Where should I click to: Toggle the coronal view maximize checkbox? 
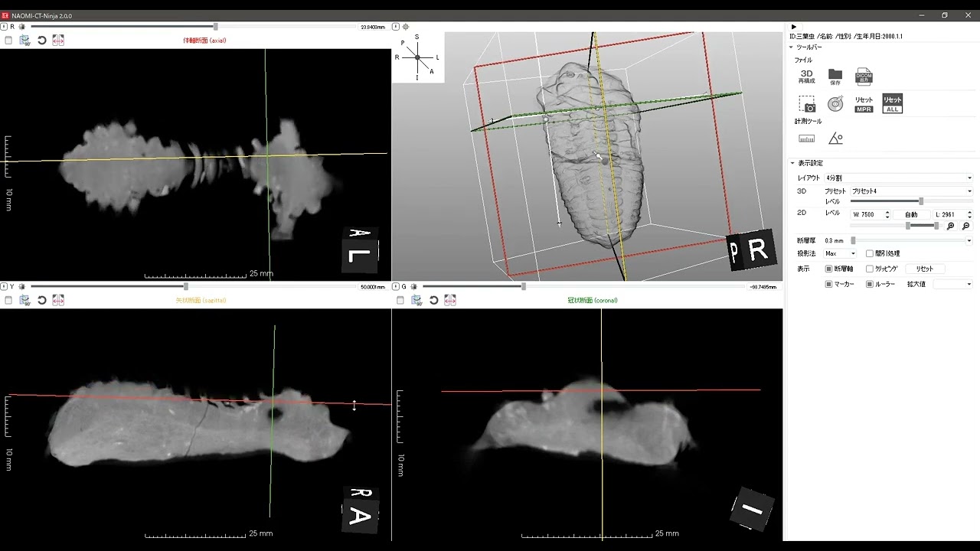tap(400, 300)
